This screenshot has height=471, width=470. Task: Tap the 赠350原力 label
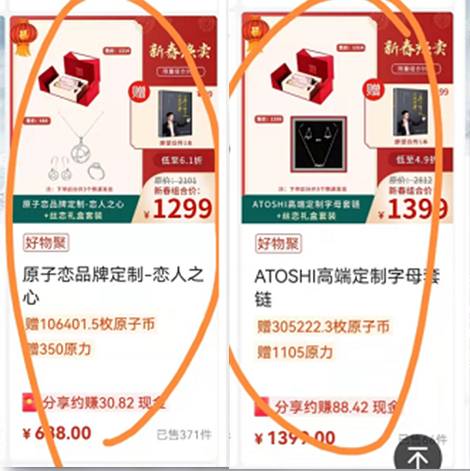(x=59, y=349)
